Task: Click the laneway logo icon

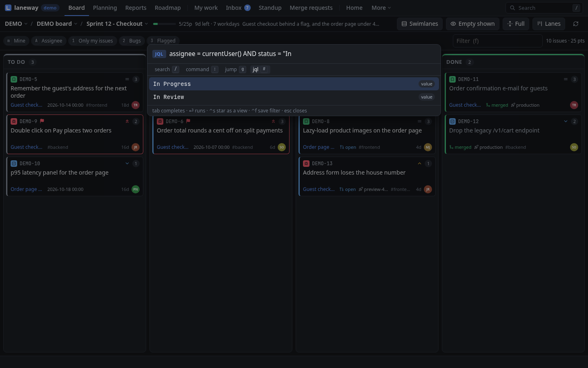Action: click(x=8, y=8)
